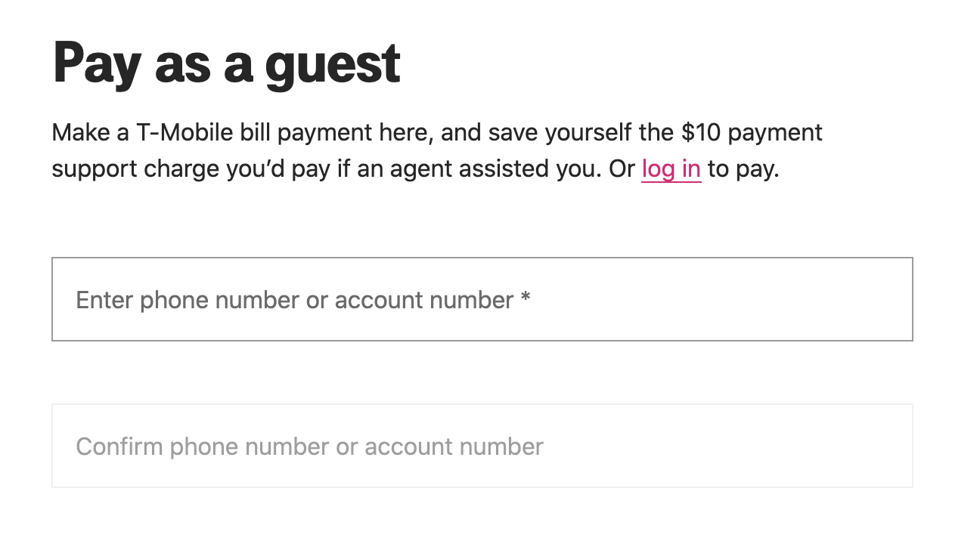Click the "Pay as a guest" heading

(x=226, y=64)
